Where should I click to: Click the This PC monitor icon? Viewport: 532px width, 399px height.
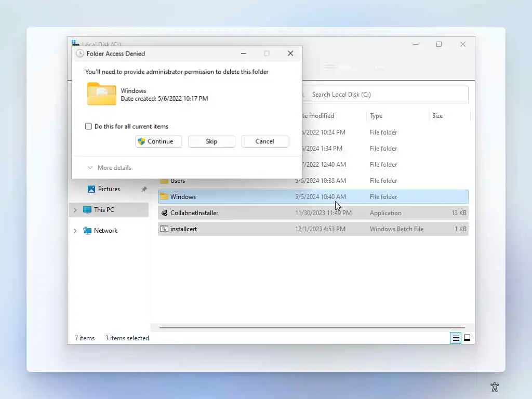click(x=87, y=210)
